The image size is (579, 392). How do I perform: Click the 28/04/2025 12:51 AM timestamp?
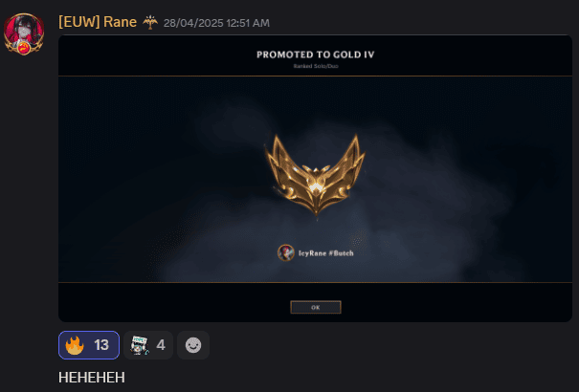pos(216,23)
